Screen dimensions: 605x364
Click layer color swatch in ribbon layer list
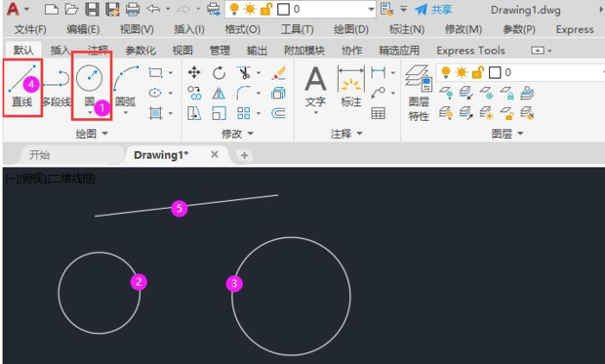(495, 72)
